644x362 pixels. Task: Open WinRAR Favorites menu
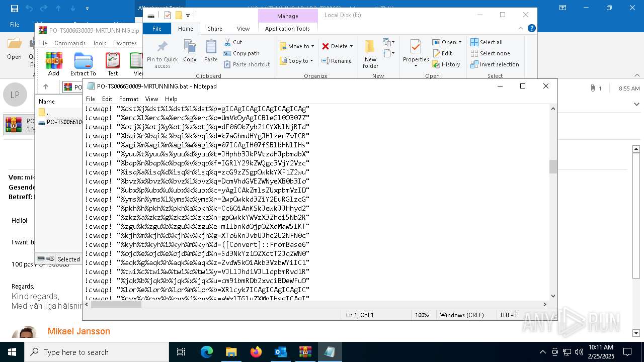125,43
